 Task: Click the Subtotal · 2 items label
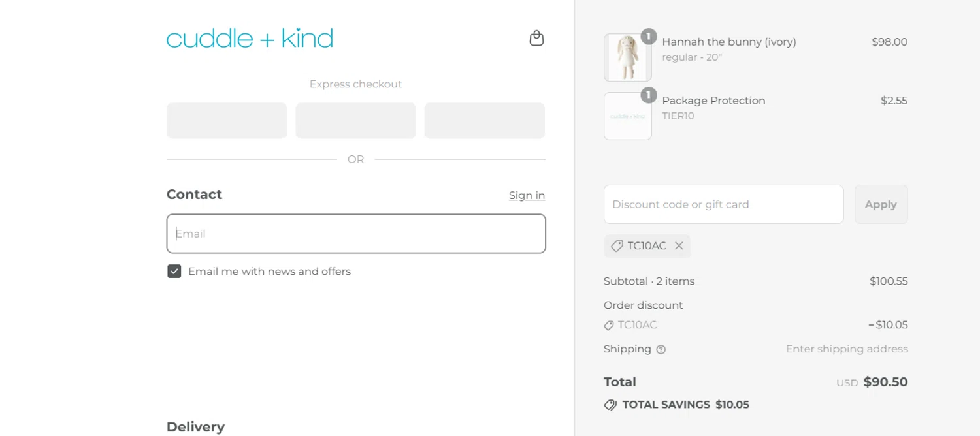[x=649, y=281]
